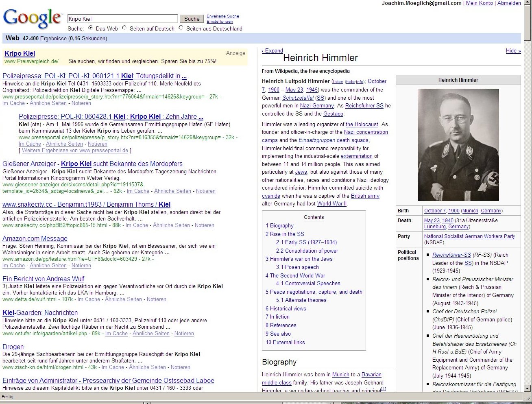This screenshot has width=532, height=404.
Task: Click Abmelden to sign out
Action: coord(509,3)
